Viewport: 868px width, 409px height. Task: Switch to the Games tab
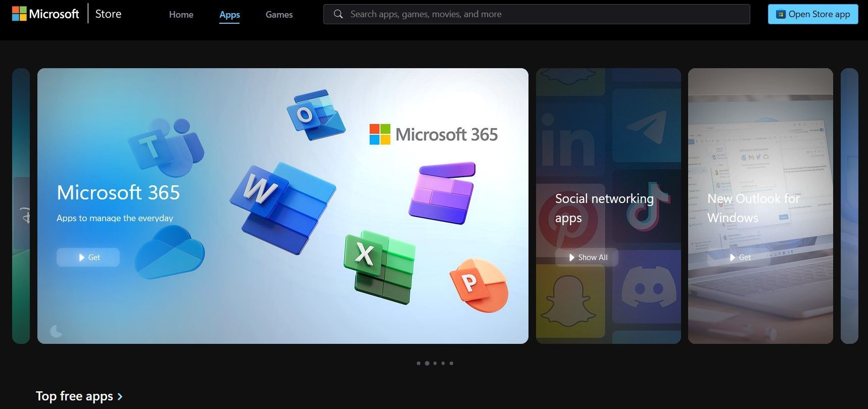pyautogui.click(x=279, y=15)
